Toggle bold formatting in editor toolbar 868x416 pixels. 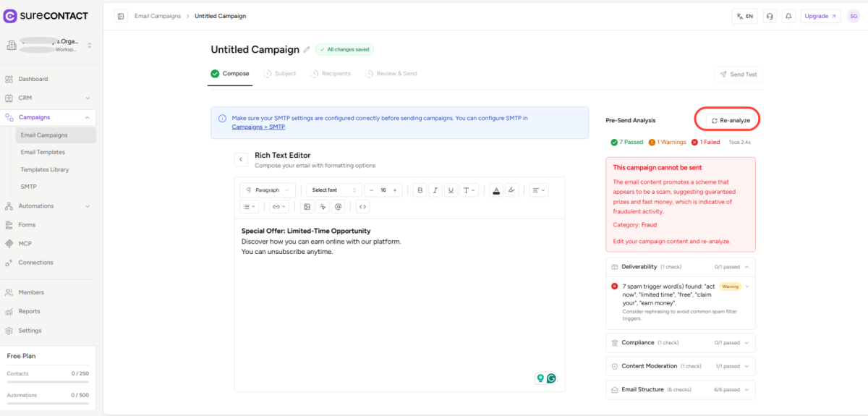(420, 190)
